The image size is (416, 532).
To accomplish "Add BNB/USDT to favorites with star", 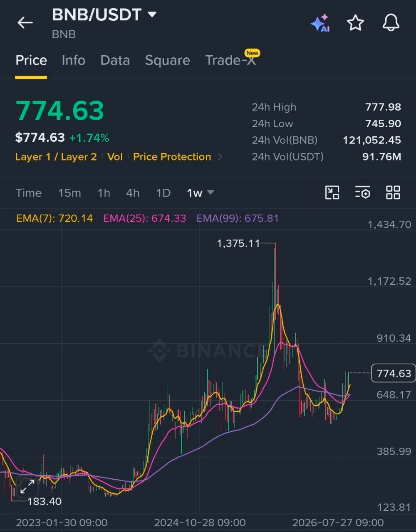I will (x=356, y=23).
